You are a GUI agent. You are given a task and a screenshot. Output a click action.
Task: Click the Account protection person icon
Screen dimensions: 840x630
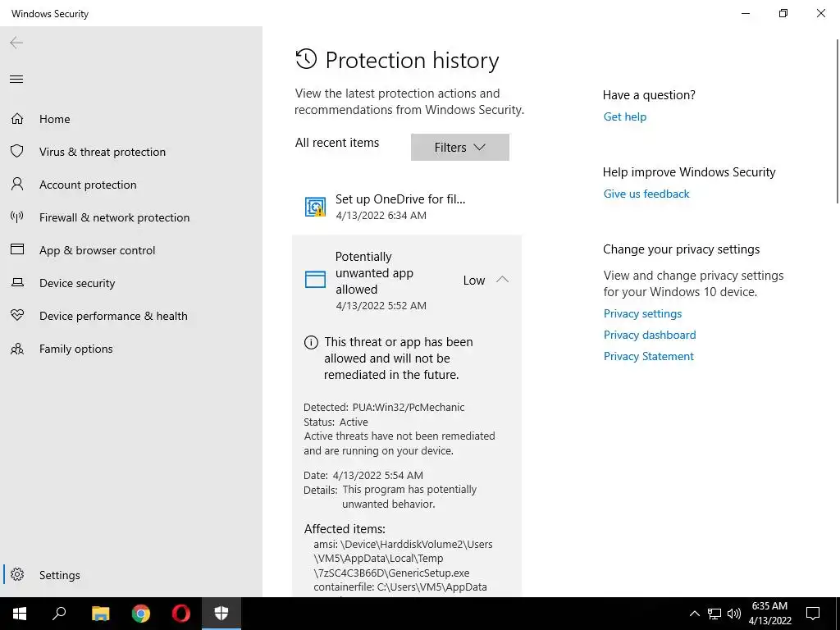[17, 185]
